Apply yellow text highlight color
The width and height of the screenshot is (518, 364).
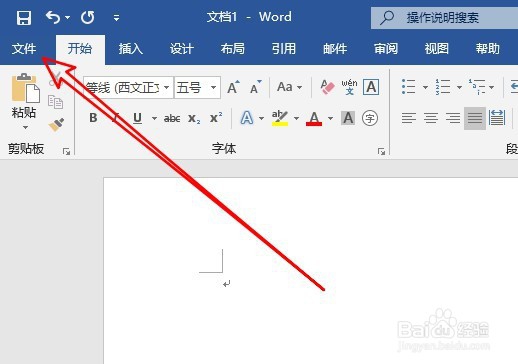point(280,118)
